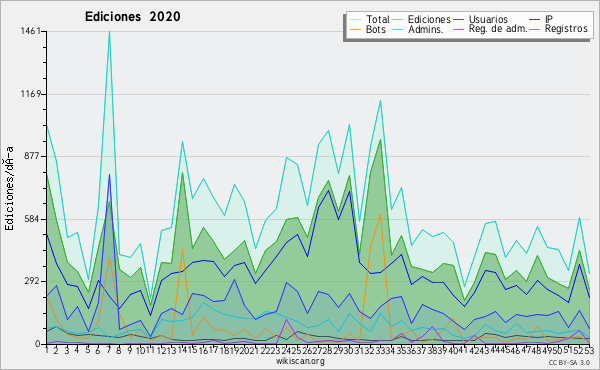
Task: Click the chart title 'Ediciones 2020'
Action: click(x=132, y=17)
